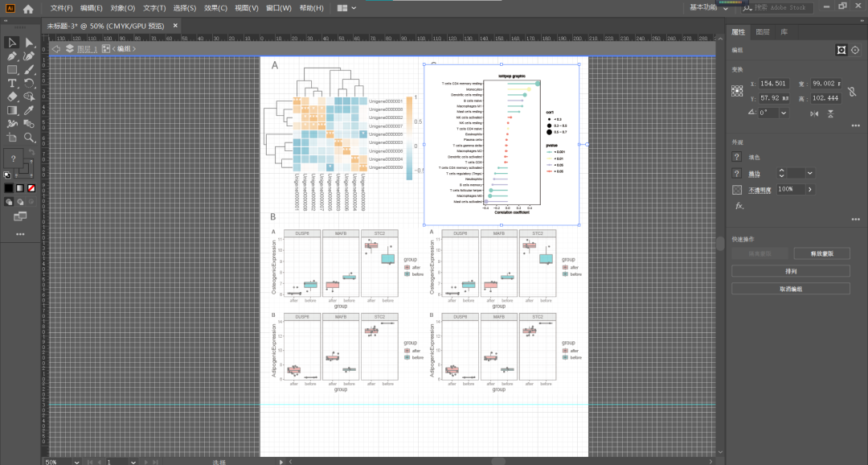
Task: Open effects fx icon in Appearance
Action: pos(739,206)
